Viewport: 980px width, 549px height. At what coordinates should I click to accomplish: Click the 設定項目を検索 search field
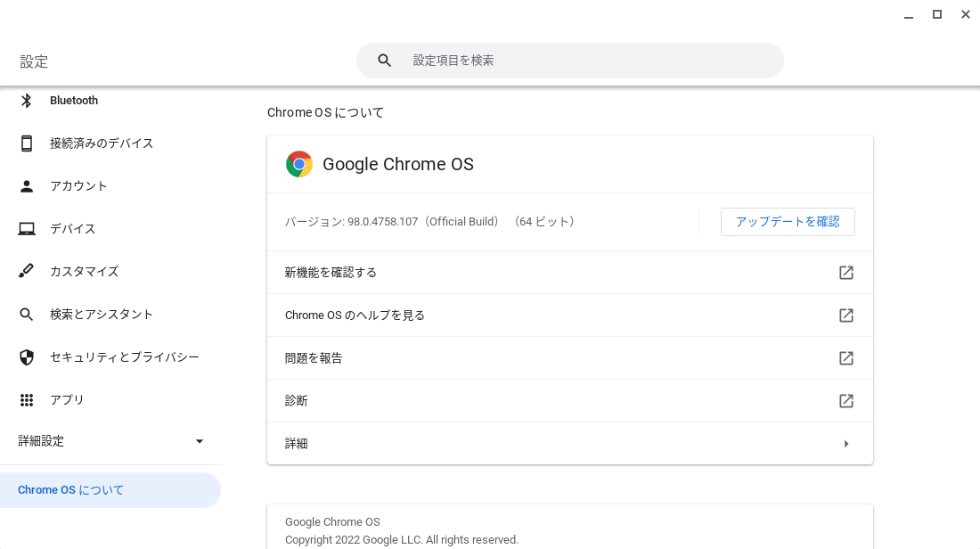pyautogui.click(x=570, y=61)
